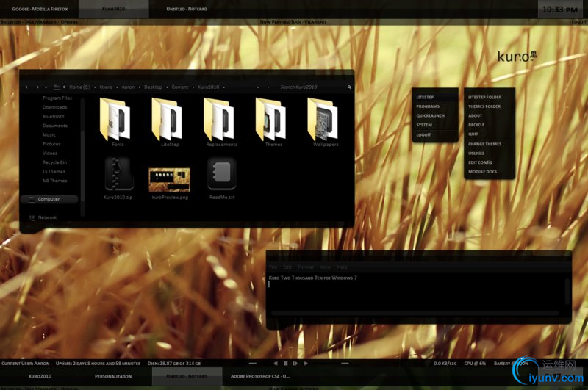588x390 pixels.
Task: Select Documents in the sidebar
Action: coord(54,126)
